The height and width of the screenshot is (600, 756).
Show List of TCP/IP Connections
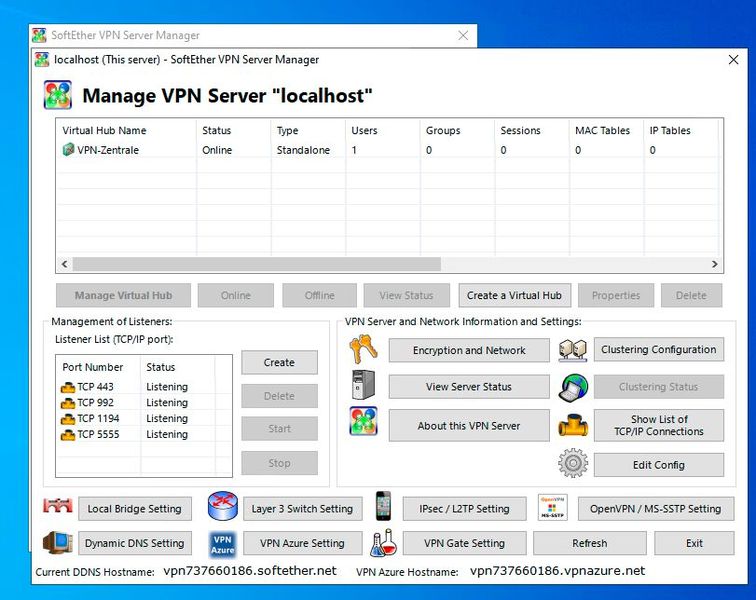click(x=659, y=425)
